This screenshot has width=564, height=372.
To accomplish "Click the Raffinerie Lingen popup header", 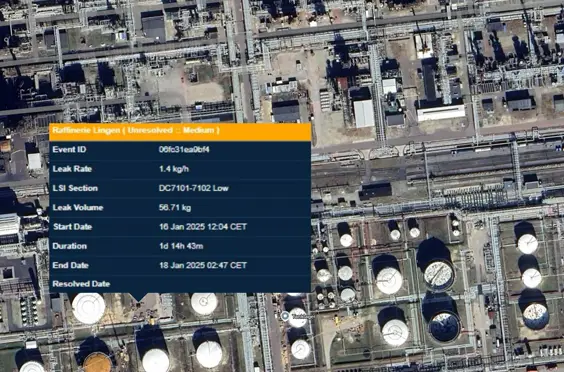I will coord(180,132).
